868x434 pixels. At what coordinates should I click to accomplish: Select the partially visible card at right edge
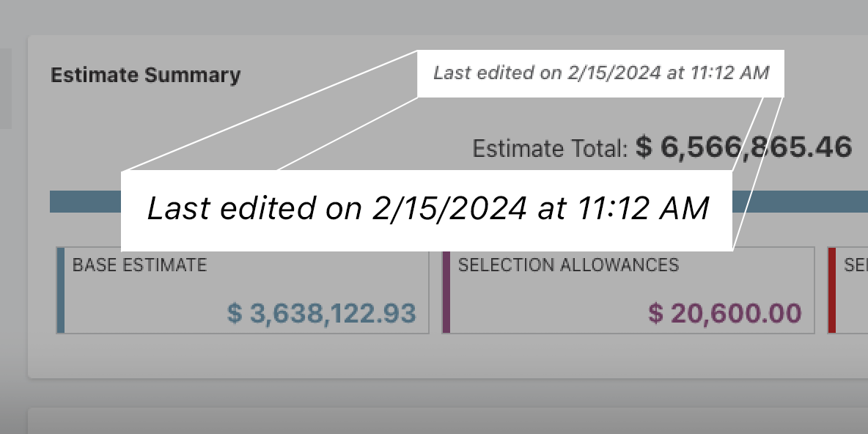852,290
